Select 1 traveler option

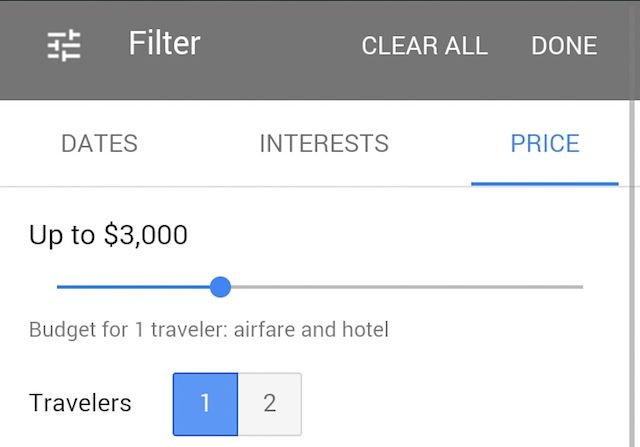pyautogui.click(x=205, y=404)
